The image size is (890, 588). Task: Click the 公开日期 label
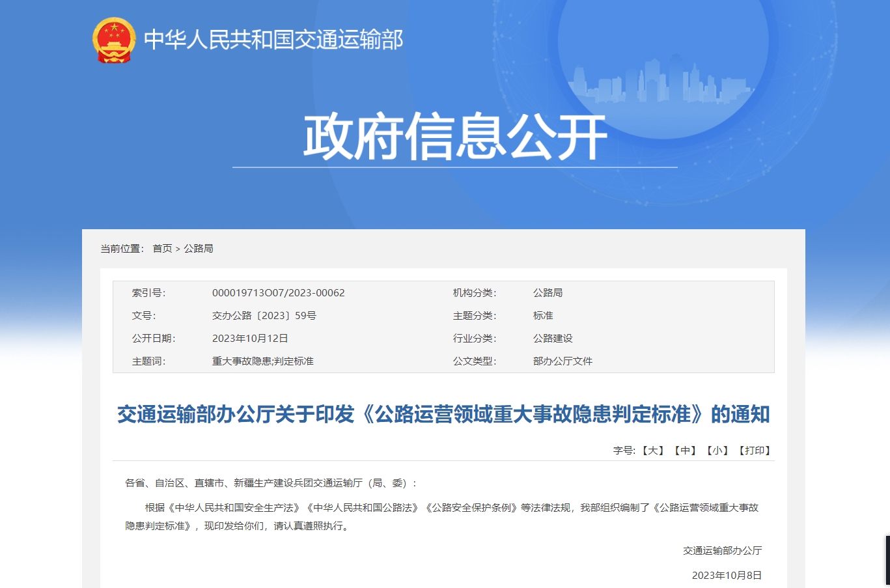pyautogui.click(x=154, y=339)
